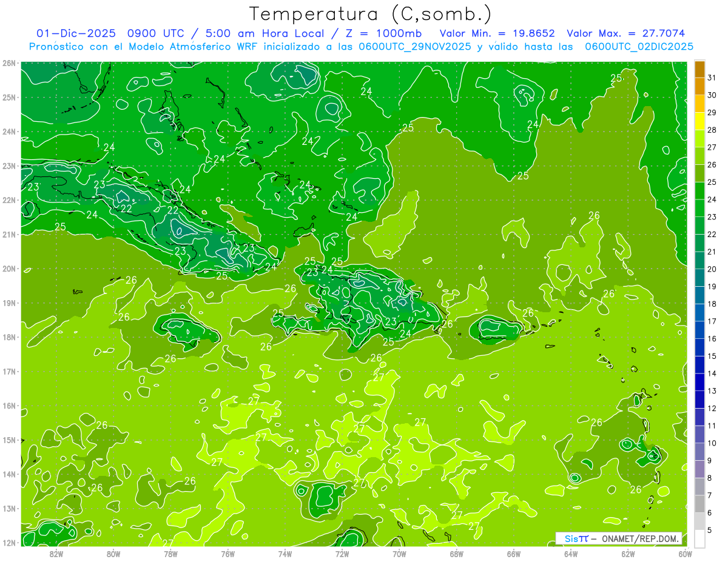728x562 pixels.
Task: Pick the colorbar swatch between 25 and 26
Action: click(699, 174)
